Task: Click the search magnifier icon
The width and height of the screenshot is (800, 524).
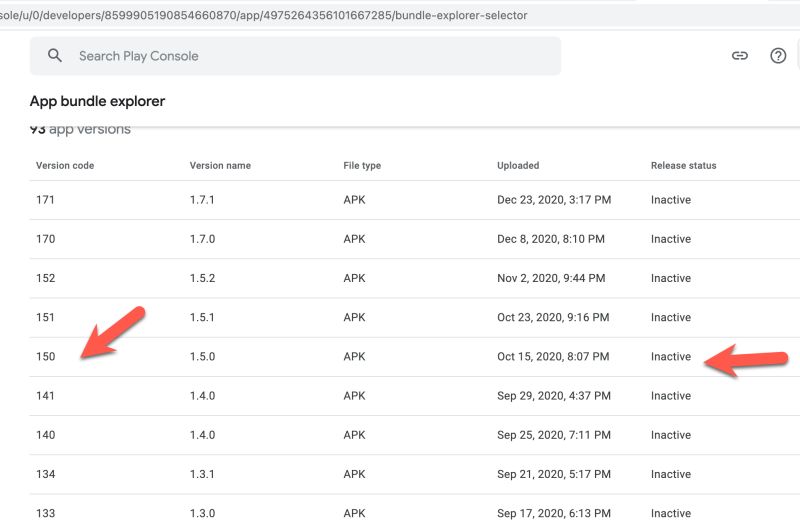Action: [55, 56]
